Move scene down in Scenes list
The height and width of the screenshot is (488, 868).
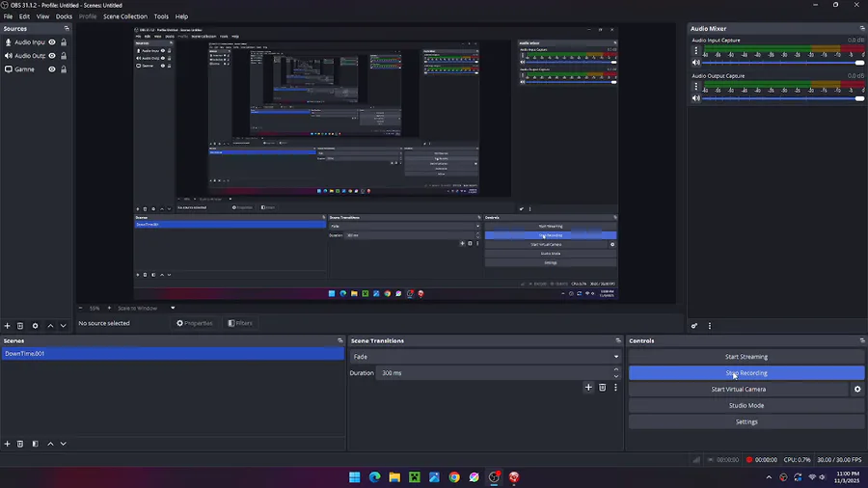(x=63, y=444)
